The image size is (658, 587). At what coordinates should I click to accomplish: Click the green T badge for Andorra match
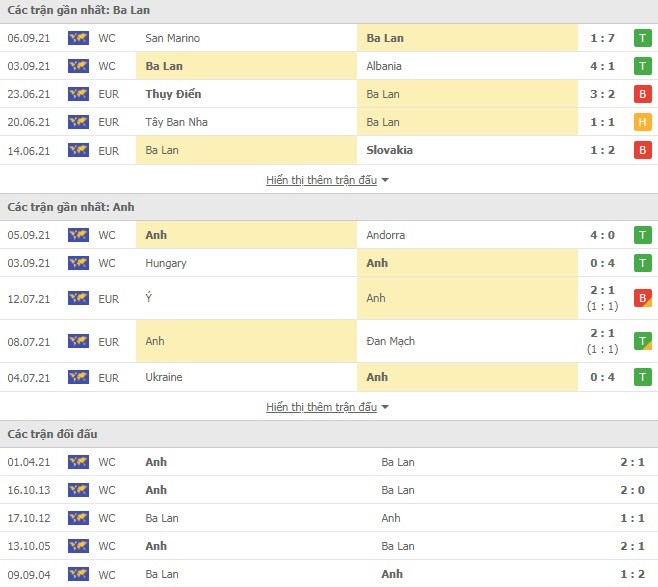[x=642, y=235]
